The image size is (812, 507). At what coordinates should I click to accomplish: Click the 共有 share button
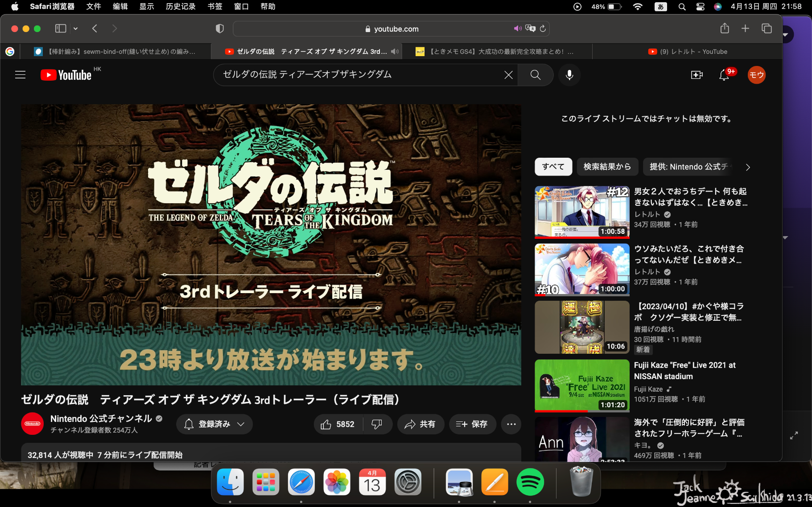point(420,424)
